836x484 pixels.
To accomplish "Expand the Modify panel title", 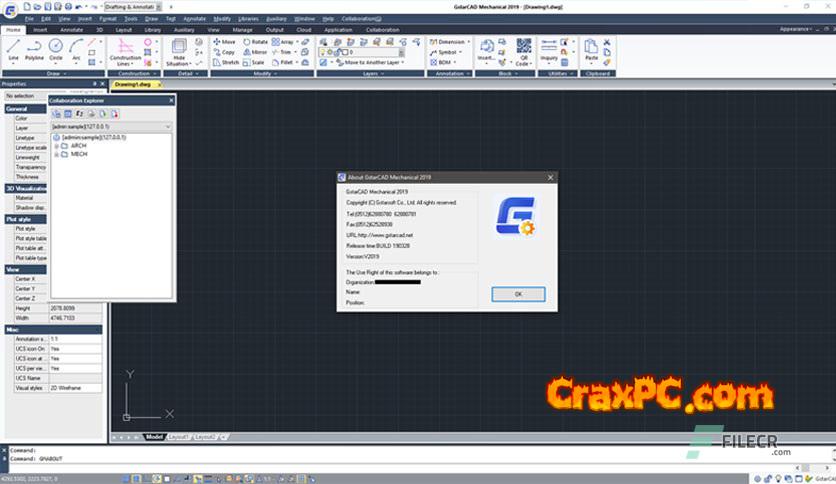I will pos(262,74).
